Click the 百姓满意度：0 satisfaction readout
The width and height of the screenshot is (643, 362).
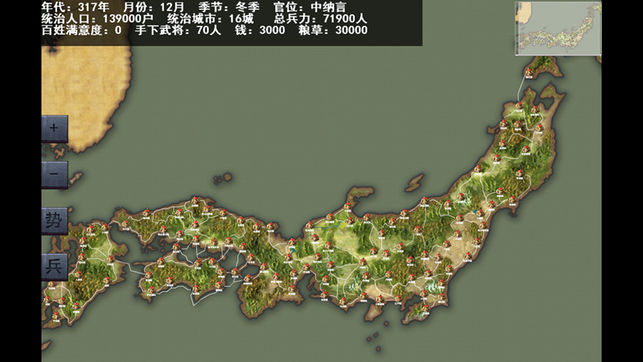(x=82, y=30)
